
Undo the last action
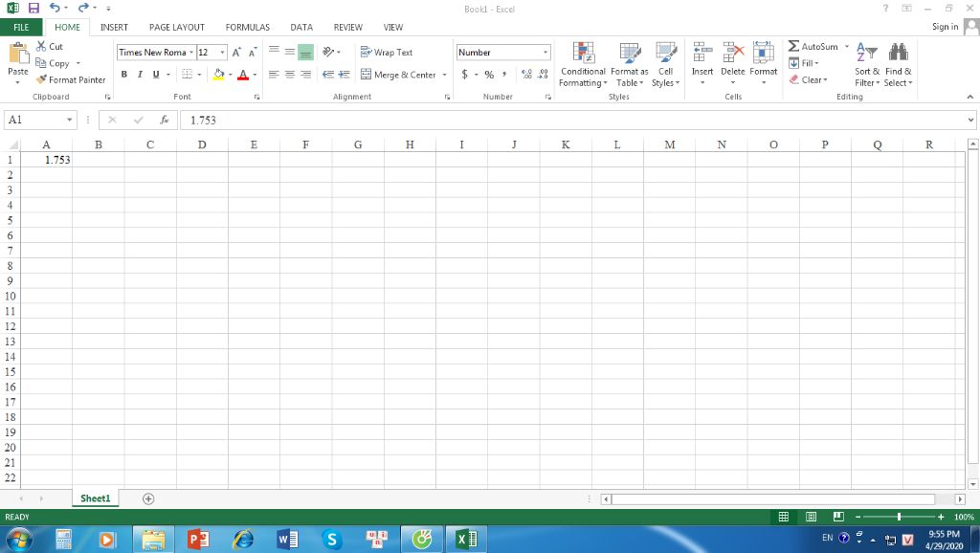tap(55, 8)
